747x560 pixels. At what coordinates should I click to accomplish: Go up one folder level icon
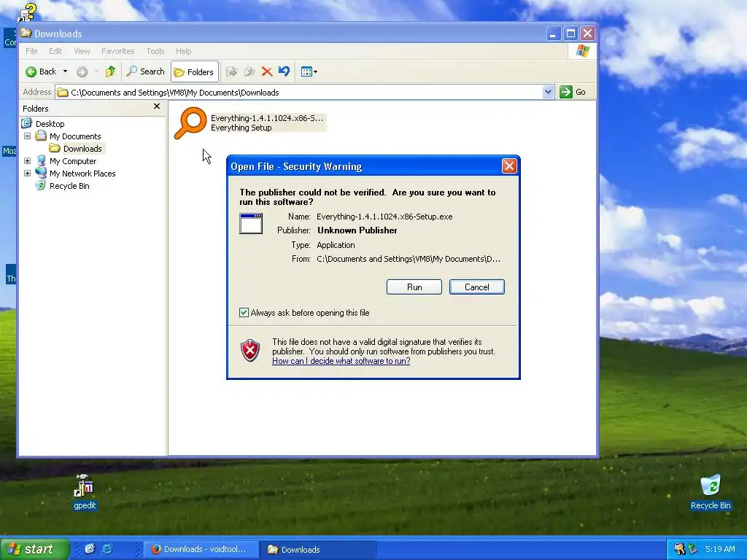[111, 71]
